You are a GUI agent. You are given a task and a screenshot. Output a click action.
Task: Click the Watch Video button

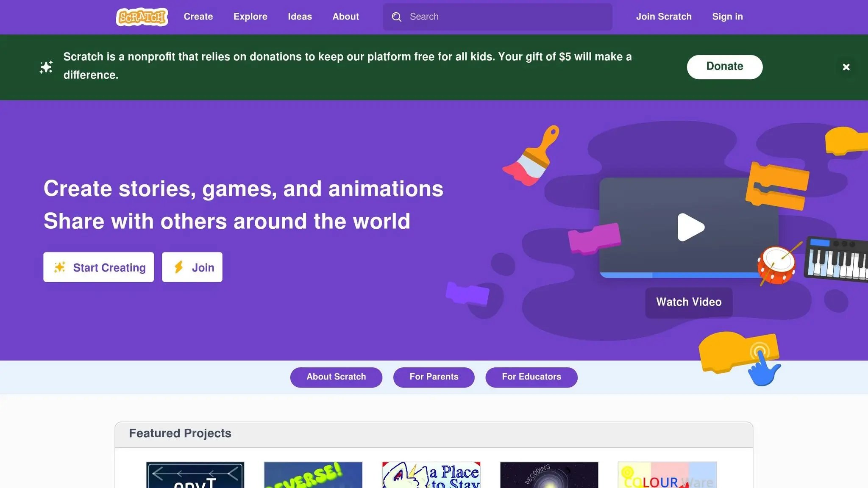(688, 302)
